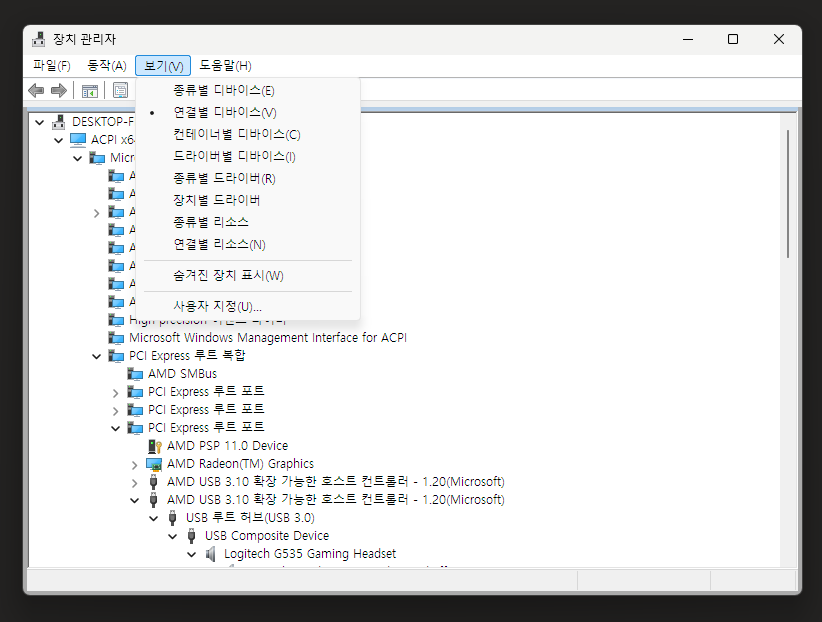822x622 pixels.
Task: Select the checked 연결별 디바이스 view option
Action: pyautogui.click(x=225, y=112)
